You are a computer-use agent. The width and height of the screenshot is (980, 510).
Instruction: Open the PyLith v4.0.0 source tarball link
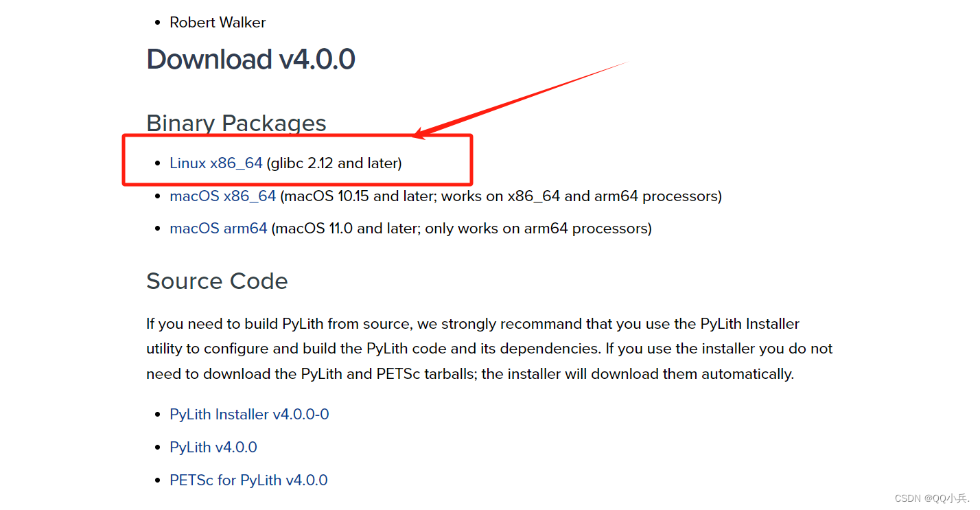pos(213,447)
